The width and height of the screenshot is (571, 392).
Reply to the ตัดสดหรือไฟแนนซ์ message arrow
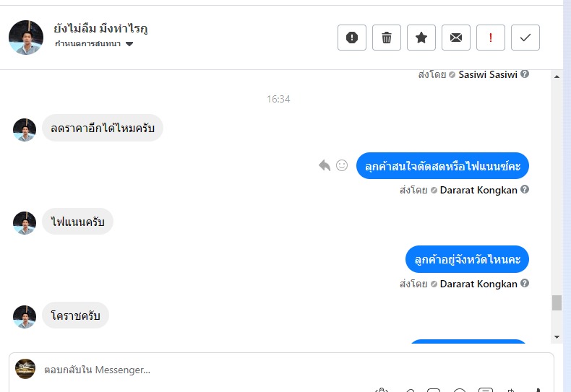325,165
